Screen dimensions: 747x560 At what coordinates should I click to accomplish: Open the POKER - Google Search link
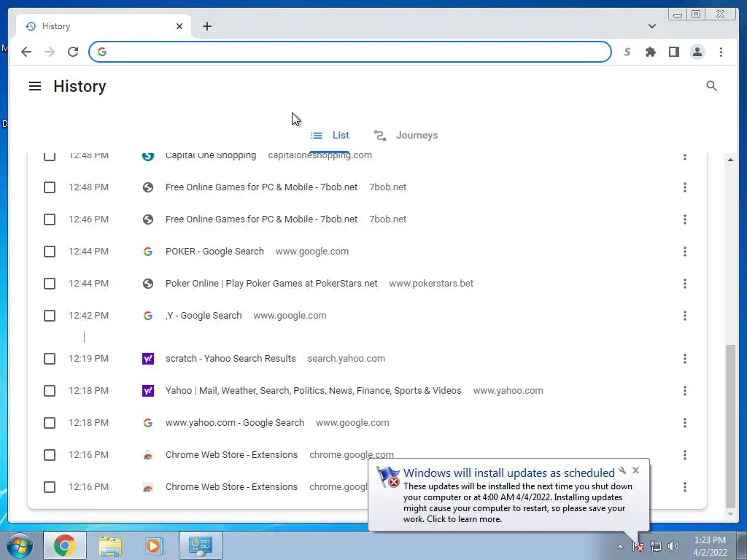(x=214, y=252)
